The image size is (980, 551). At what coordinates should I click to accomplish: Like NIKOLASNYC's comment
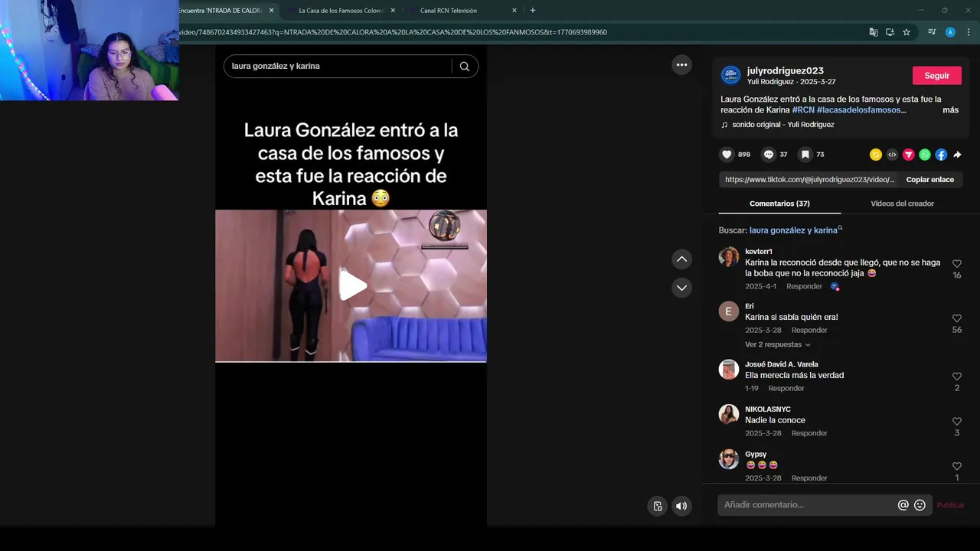point(957,422)
